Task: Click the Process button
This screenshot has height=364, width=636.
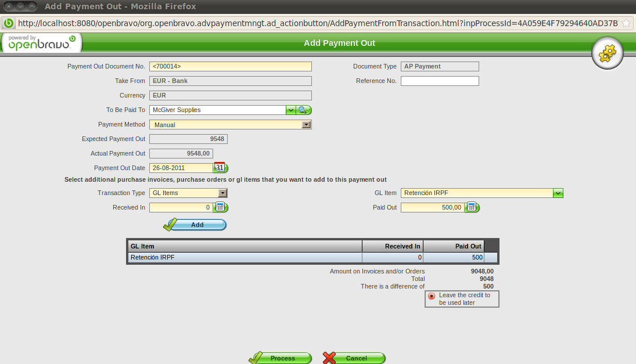Action: [281, 358]
